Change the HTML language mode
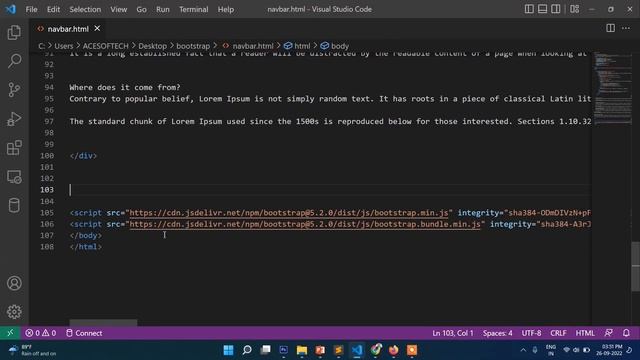The width and height of the screenshot is (640, 360). (x=585, y=333)
